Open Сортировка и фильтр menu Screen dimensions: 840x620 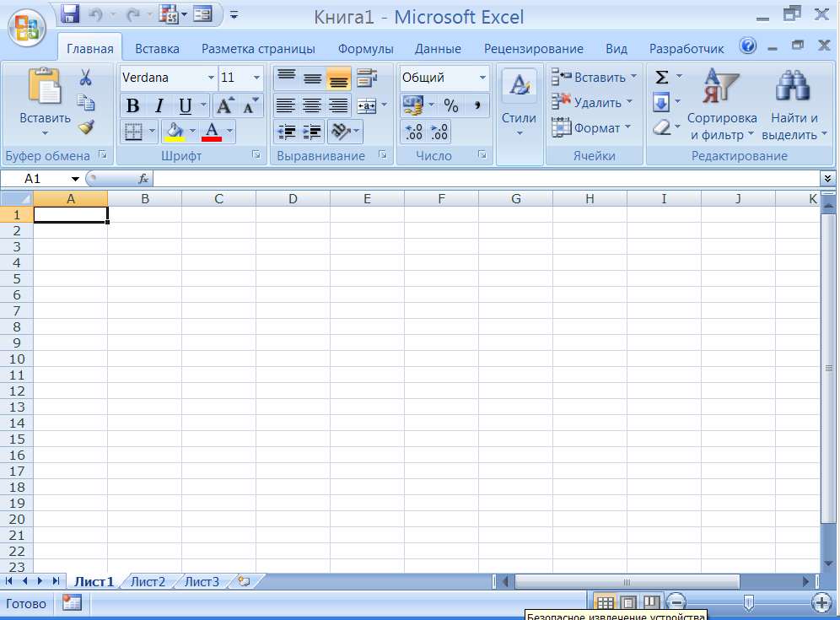721,105
